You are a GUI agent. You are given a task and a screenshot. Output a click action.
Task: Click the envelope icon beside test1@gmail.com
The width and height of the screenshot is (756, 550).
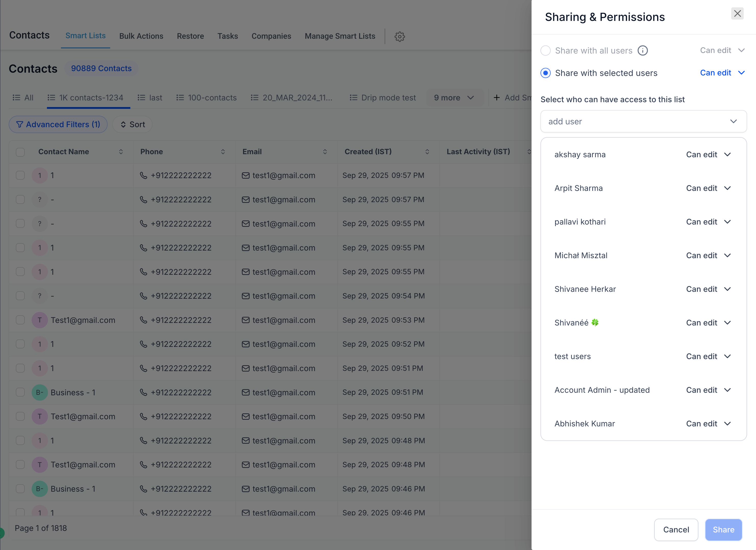click(x=246, y=175)
